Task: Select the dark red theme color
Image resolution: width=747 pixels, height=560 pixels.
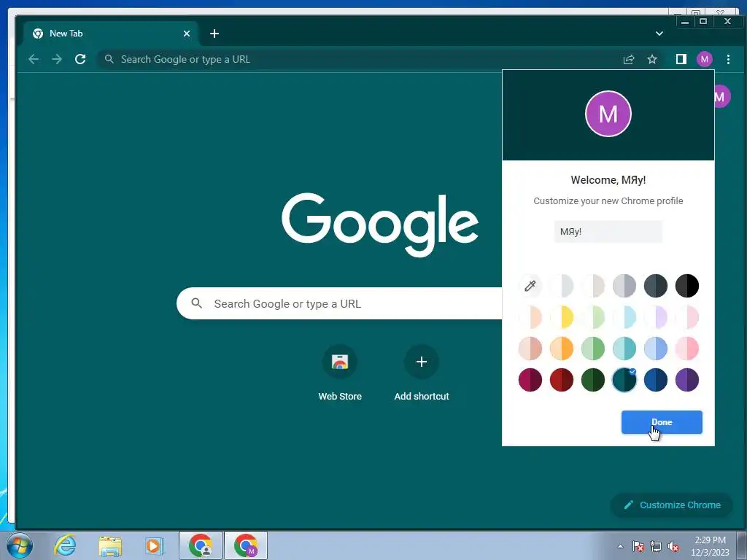Action: 562,380
